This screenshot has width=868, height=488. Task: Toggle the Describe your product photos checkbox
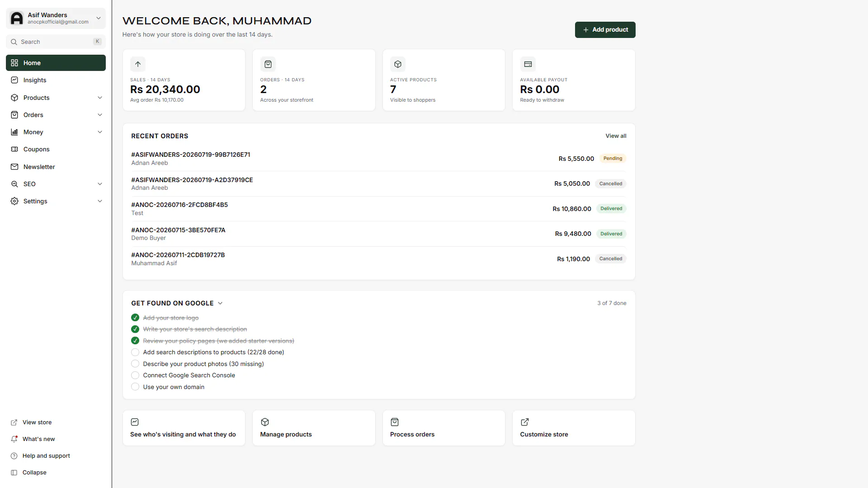pyautogui.click(x=135, y=364)
